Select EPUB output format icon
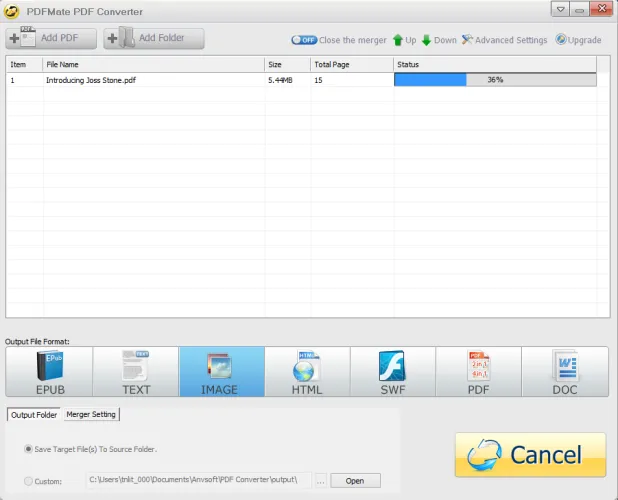This screenshot has height=500, width=618. pyautogui.click(x=49, y=372)
